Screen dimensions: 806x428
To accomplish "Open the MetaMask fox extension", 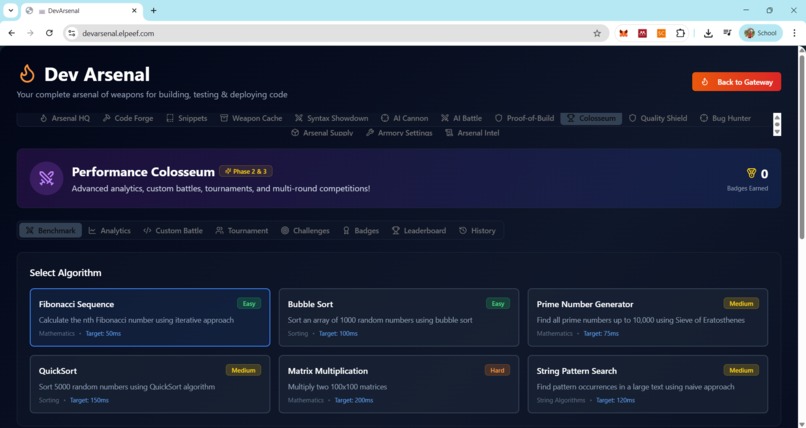I will [x=624, y=33].
